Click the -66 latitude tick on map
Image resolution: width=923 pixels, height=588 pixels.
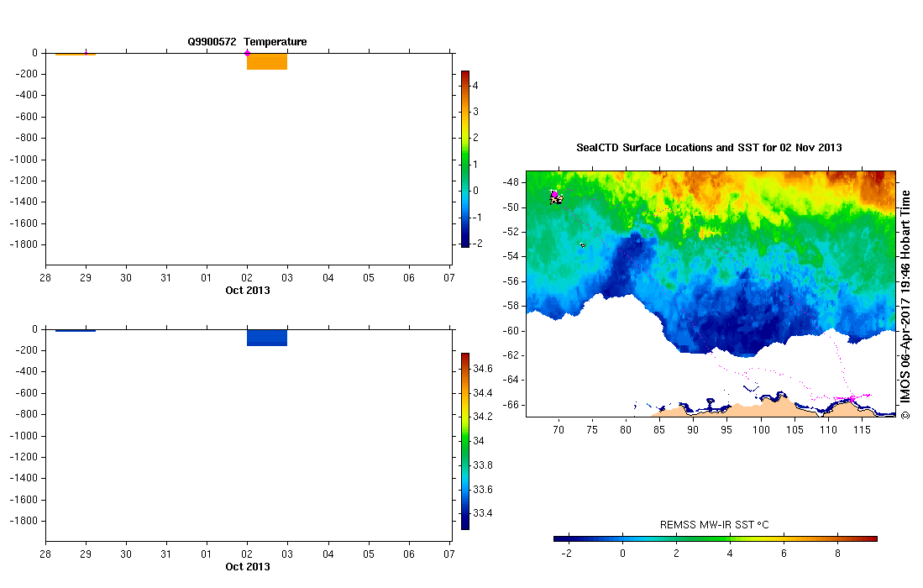coord(511,404)
